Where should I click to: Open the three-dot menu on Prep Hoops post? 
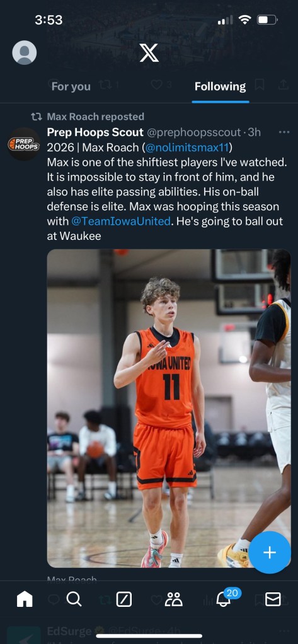point(284,132)
